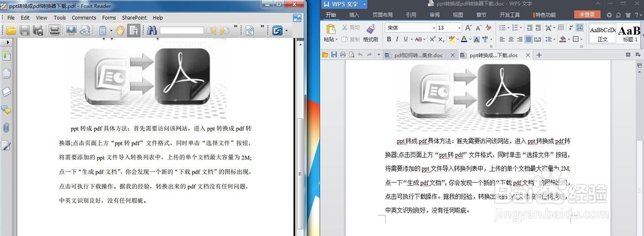Image resolution: width=644 pixels, height=236 pixels.
Task: Open the Foxit Comments panel icon
Action: point(6,109)
